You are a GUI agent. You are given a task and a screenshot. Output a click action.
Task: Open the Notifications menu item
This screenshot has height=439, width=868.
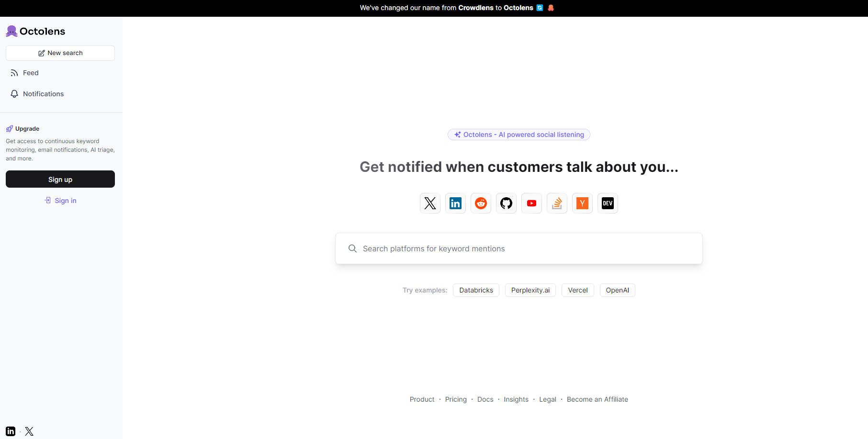point(43,94)
